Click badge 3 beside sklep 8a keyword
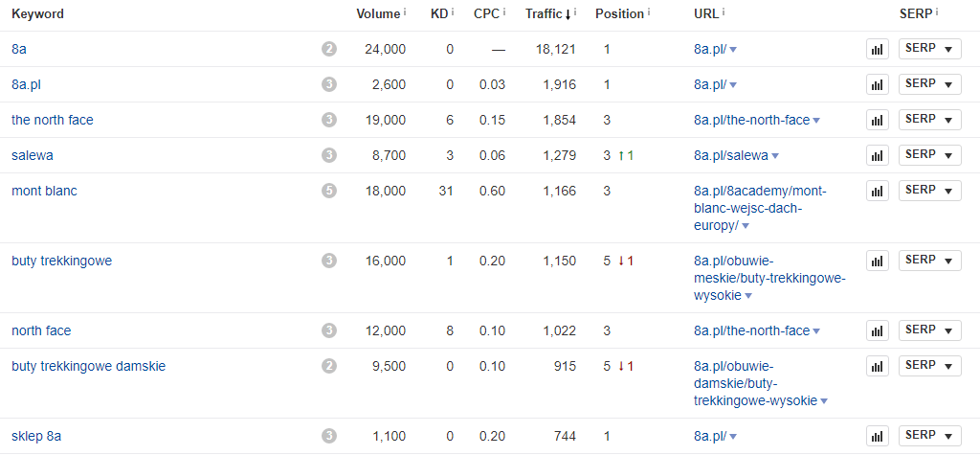 pos(329,436)
